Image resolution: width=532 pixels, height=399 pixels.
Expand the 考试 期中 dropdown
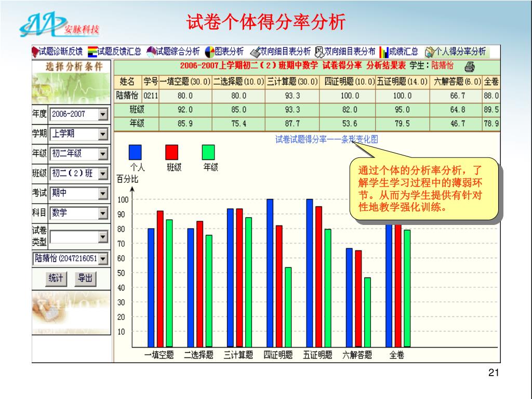tap(103, 193)
